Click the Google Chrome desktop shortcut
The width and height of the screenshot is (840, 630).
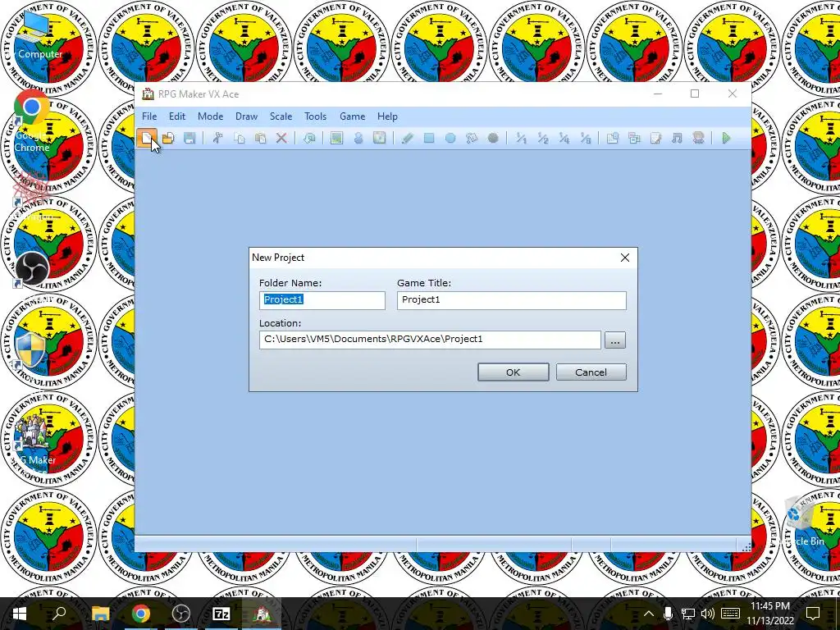32,122
